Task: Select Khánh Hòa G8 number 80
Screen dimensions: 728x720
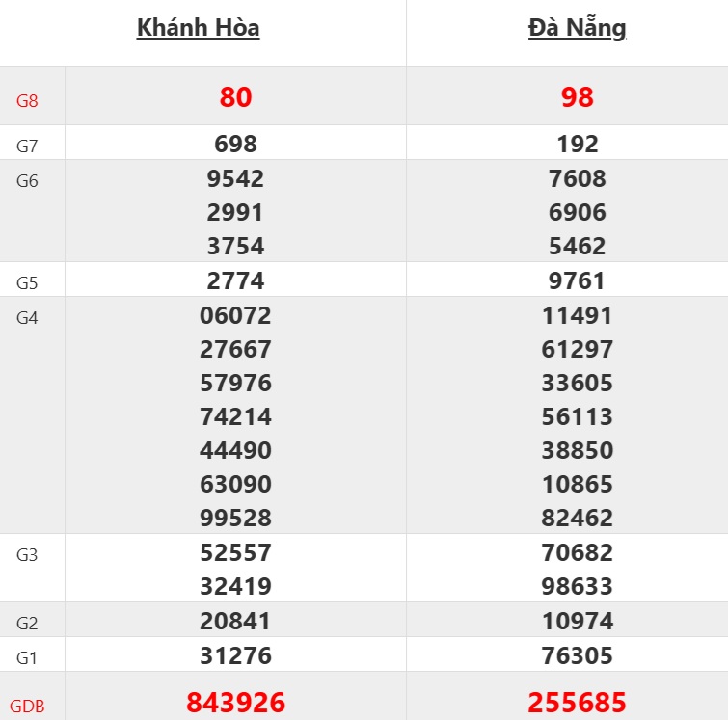Action: 235,96
